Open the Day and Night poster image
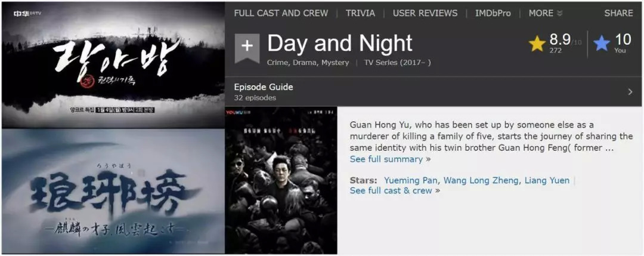This screenshot has width=644, height=256. tap(281, 180)
